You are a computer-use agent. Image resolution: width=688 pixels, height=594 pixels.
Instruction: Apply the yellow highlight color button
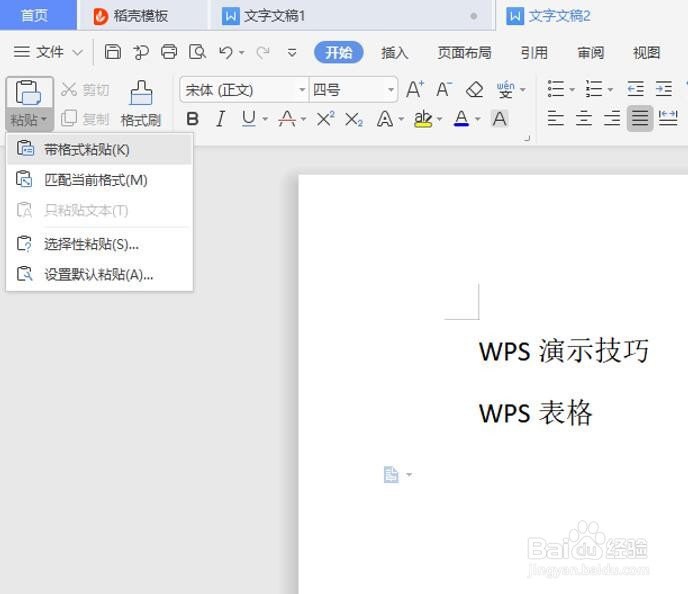423,118
